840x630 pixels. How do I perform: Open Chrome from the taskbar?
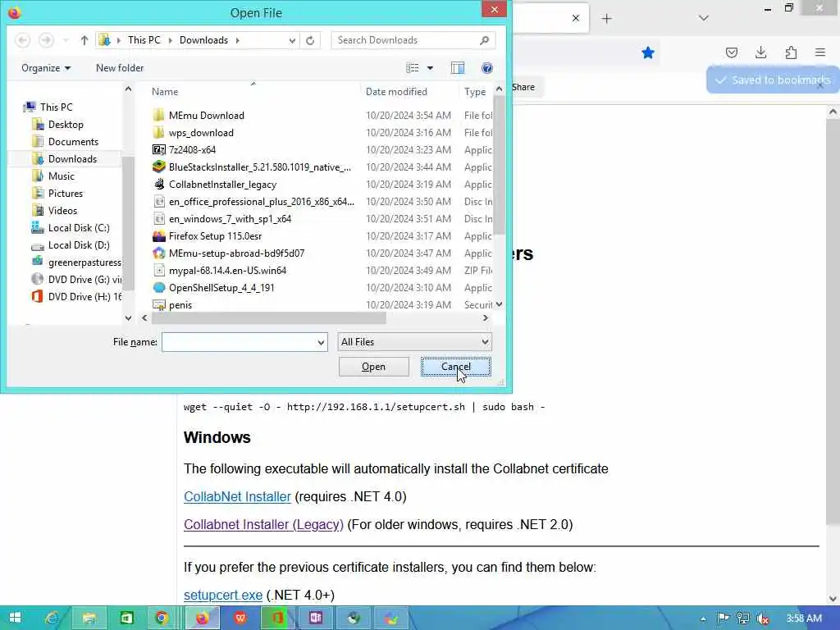click(162, 618)
